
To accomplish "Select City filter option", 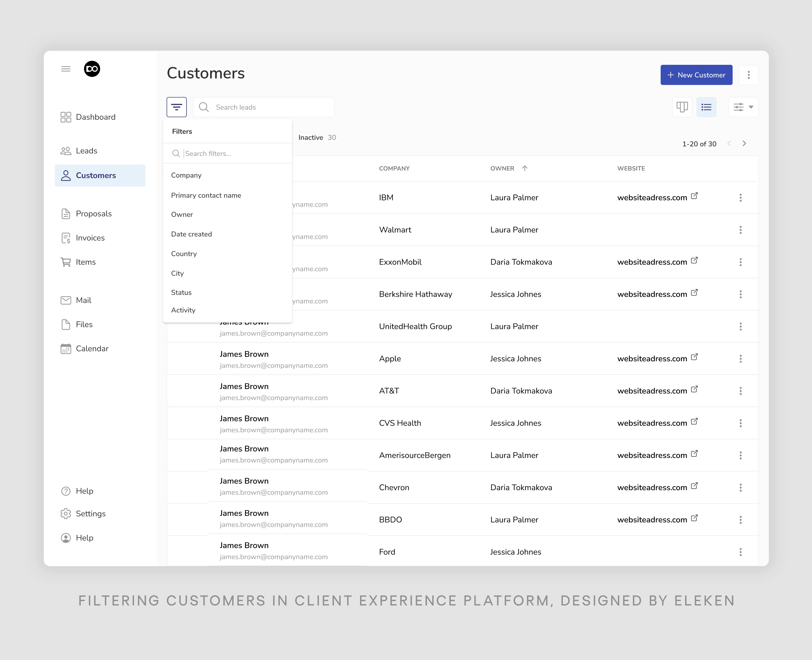I will [177, 273].
